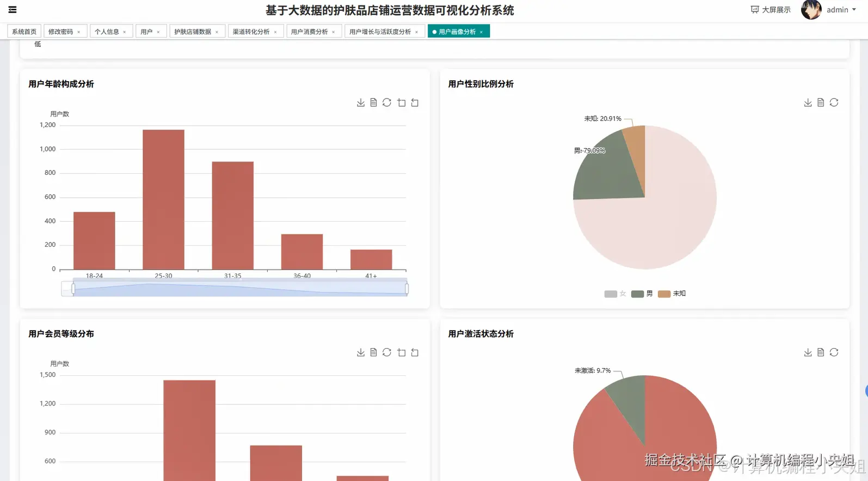Image resolution: width=868 pixels, height=481 pixels.
Task: Save the age composition chart as image
Action: click(x=360, y=103)
